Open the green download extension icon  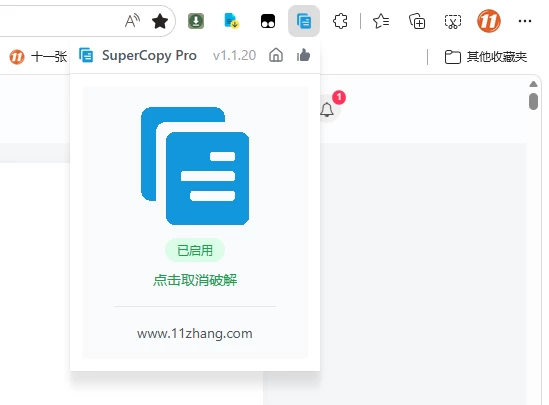click(x=196, y=21)
